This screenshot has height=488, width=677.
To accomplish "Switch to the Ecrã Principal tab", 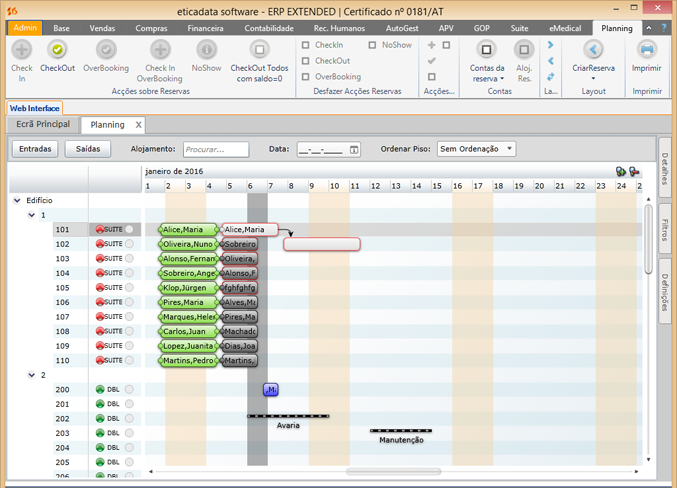I will tap(43, 125).
